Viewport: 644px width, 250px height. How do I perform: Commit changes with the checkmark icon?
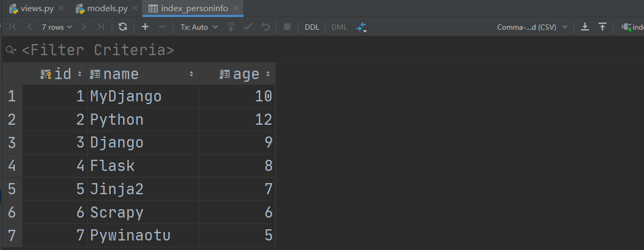pyautogui.click(x=248, y=27)
